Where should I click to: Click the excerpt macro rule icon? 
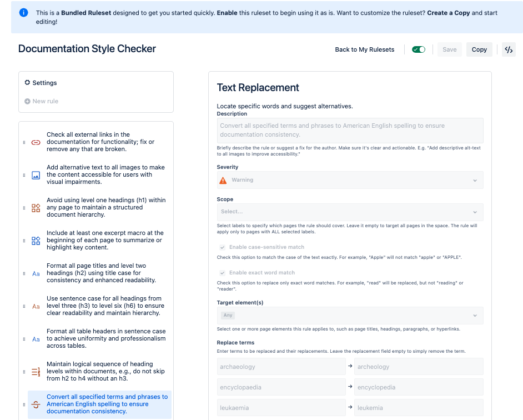[36, 241]
